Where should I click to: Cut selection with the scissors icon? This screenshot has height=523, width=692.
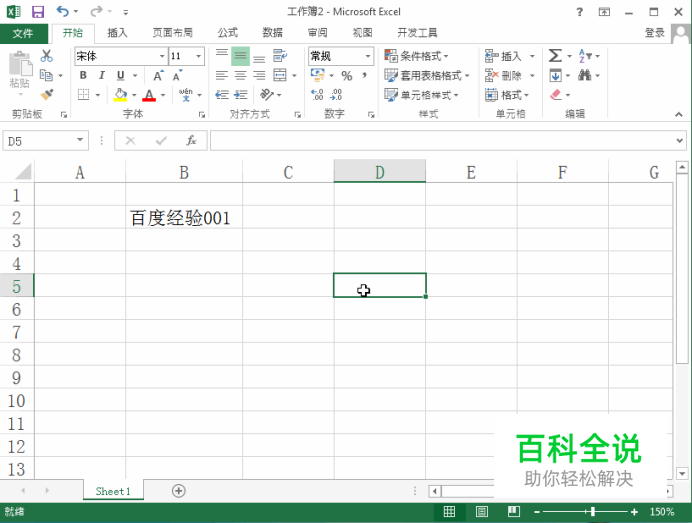point(46,56)
